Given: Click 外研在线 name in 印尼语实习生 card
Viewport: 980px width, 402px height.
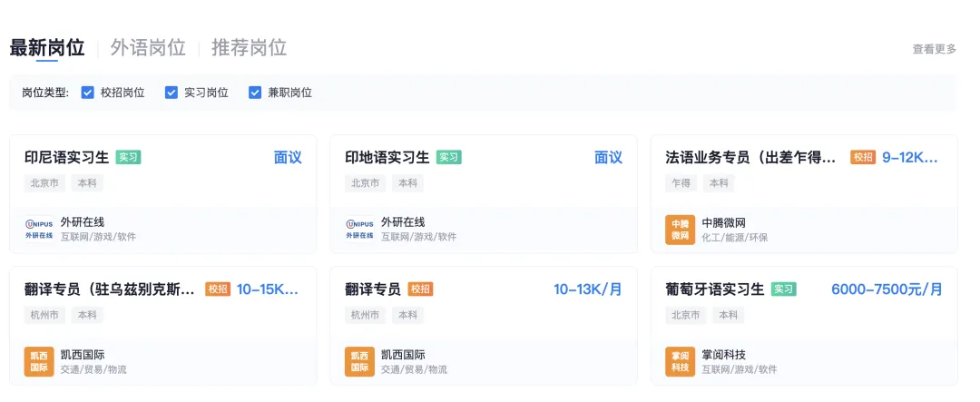Looking at the screenshot, I should coord(83,222).
